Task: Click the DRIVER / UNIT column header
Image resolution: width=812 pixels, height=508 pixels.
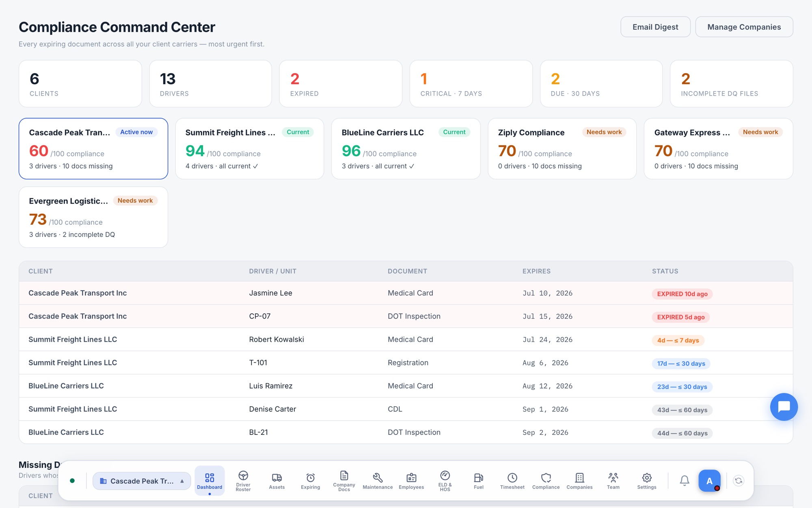Action: tap(273, 271)
